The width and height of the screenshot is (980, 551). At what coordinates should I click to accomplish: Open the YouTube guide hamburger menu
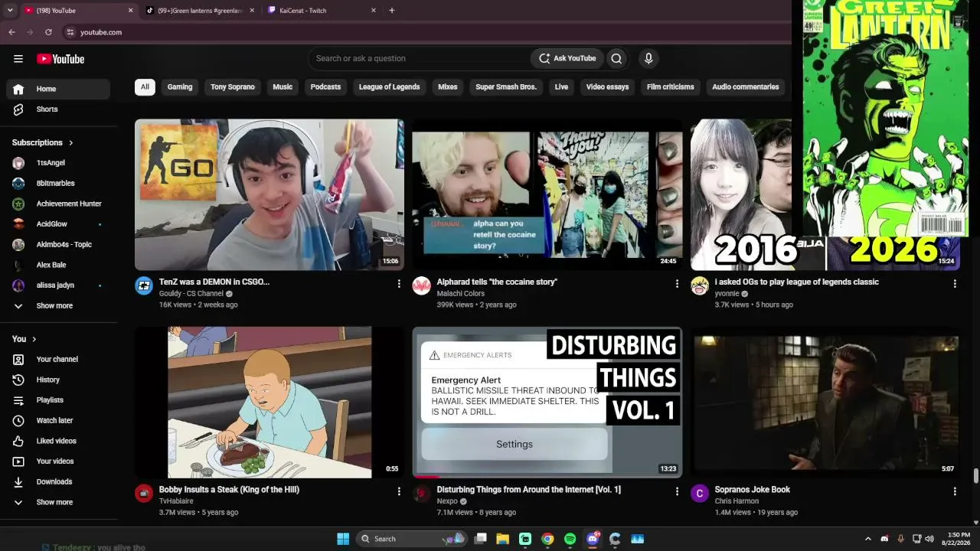click(x=18, y=59)
